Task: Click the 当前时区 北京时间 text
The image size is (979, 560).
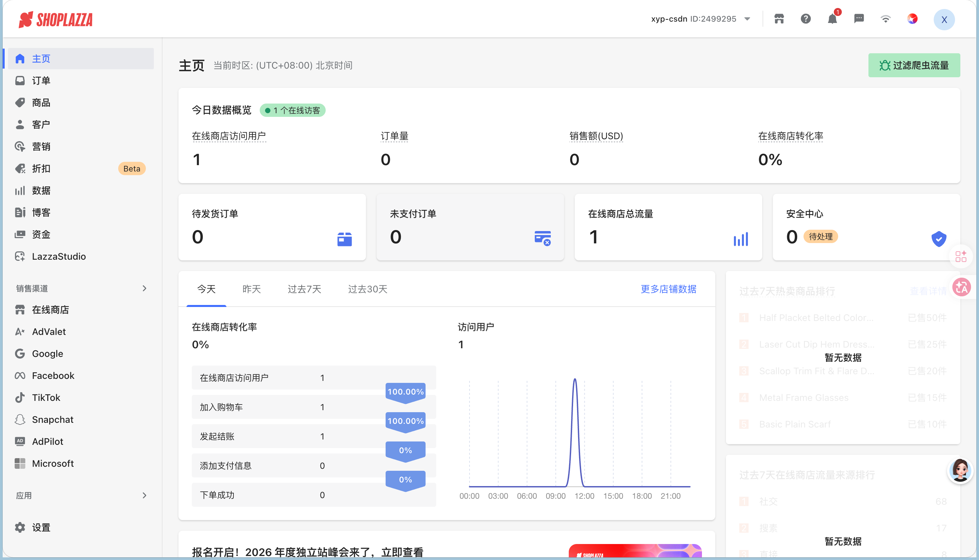Action: 283,65
